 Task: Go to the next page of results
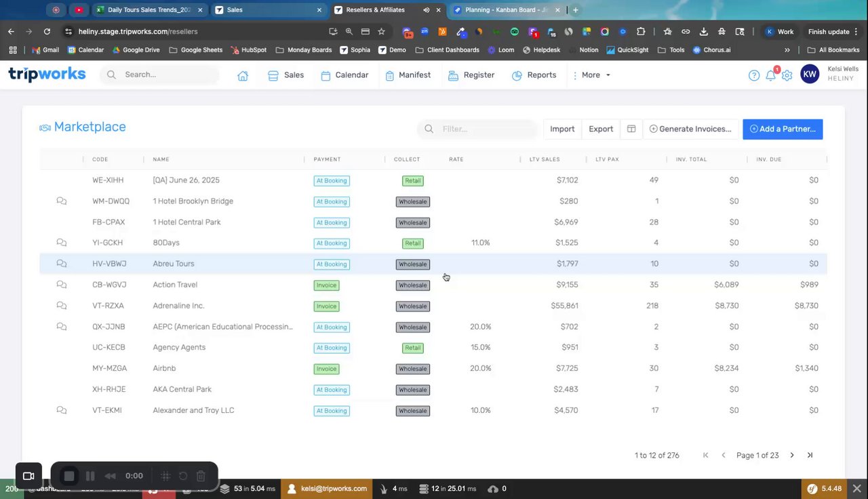point(792,456)
